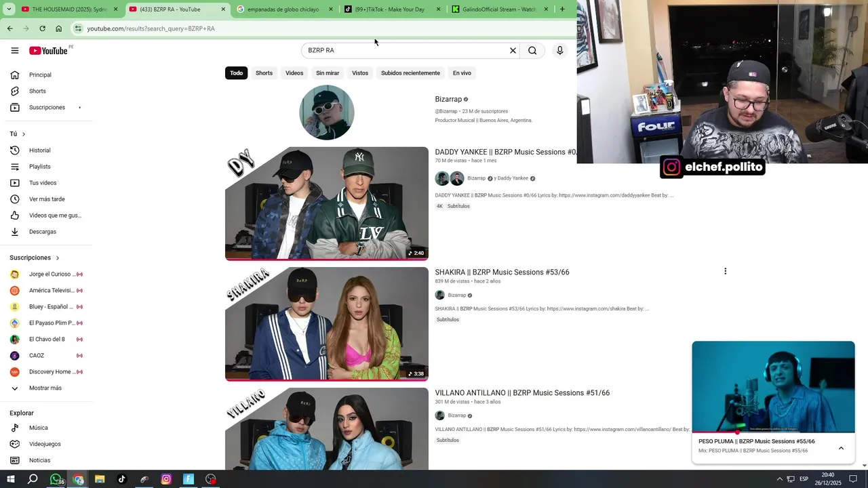Play SHAKIRA video thumbnail
This screenshot has height=488, width=868.
tap(327, 324)
